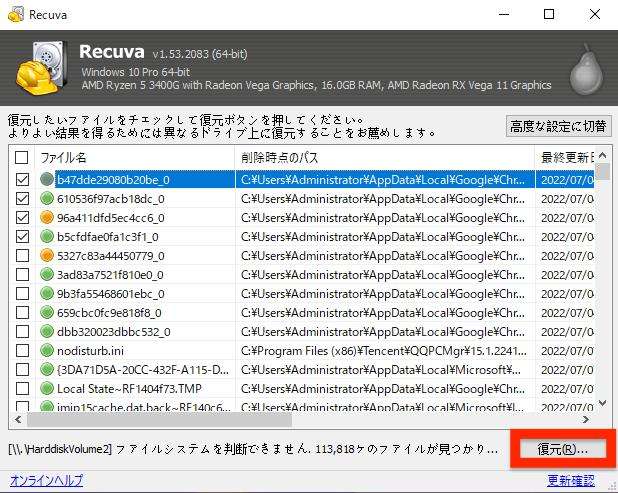
Task: Click the Recuva title bar app icon
Action: pos(16,15)
